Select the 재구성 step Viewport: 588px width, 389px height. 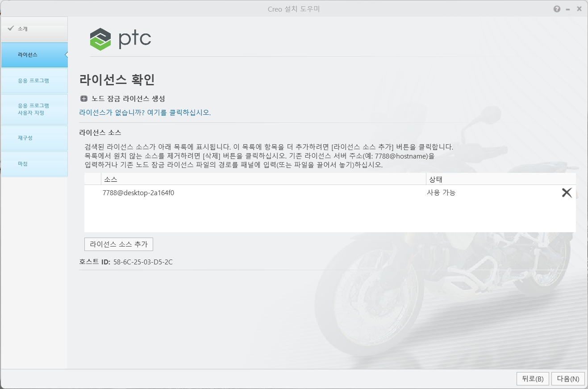(34, 138)
